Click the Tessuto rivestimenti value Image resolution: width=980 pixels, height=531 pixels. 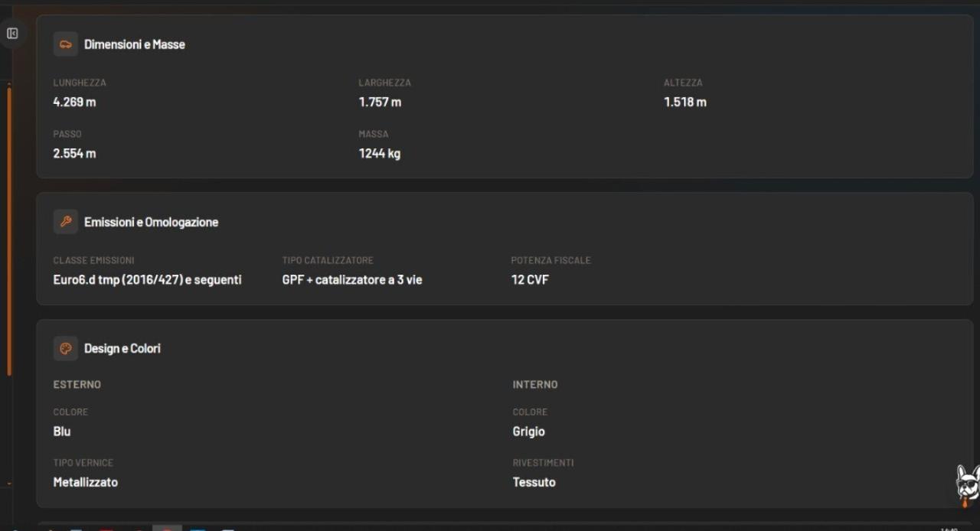[534, 482]
